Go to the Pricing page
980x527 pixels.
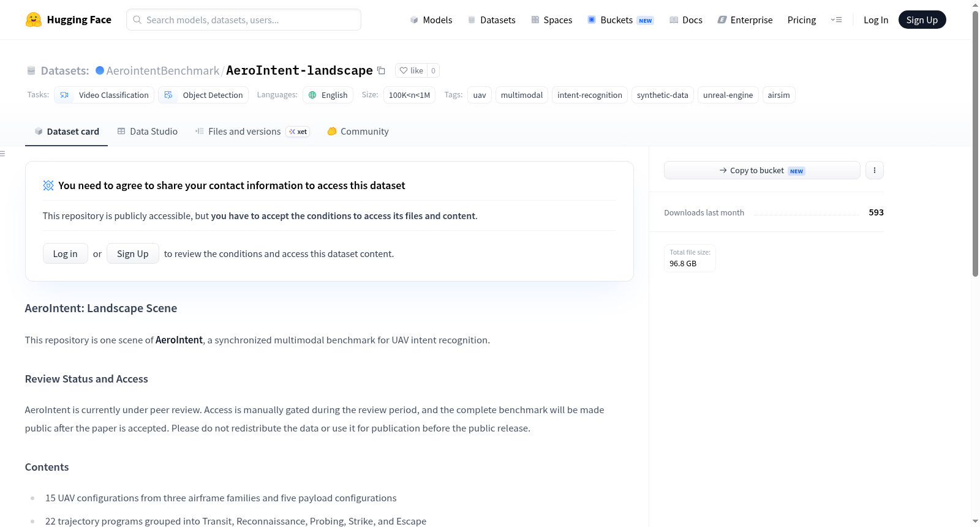[x=802, y=20]
